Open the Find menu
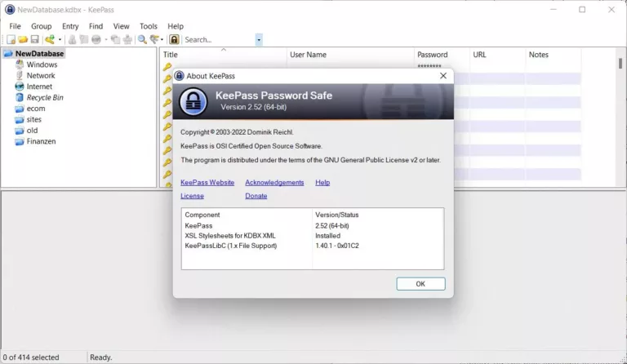Image resolution: width=627 pixels, height=364 pixels. (96, 26)
